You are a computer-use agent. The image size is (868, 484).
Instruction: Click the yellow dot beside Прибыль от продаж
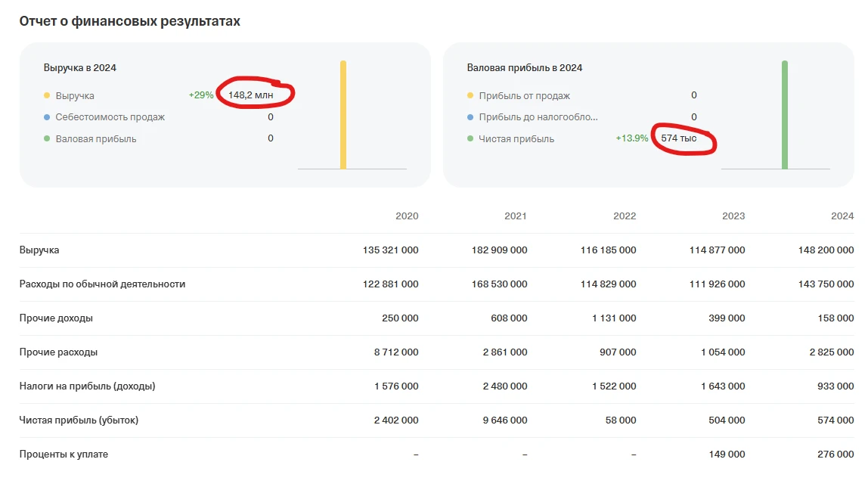470,96
